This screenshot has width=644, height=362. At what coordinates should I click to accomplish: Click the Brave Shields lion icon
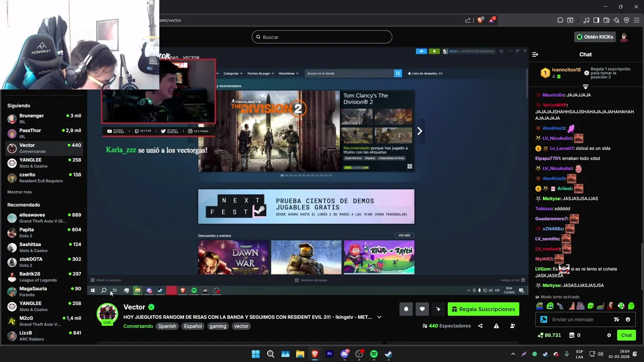pos(480,20)
